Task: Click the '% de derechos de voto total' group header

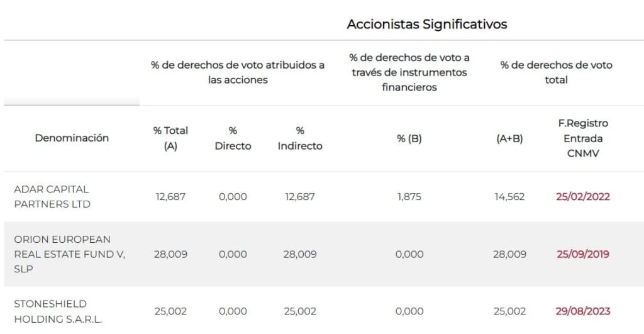Action: pos(556,72)
